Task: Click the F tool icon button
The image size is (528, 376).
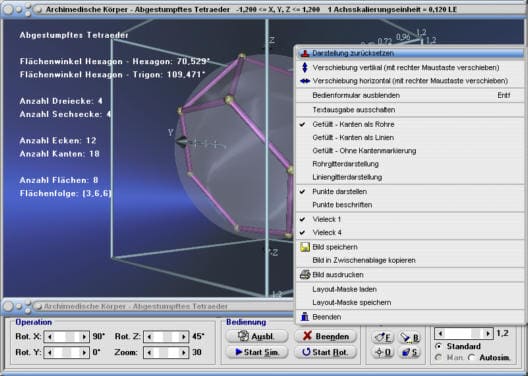Action: [x=383, y=338]
